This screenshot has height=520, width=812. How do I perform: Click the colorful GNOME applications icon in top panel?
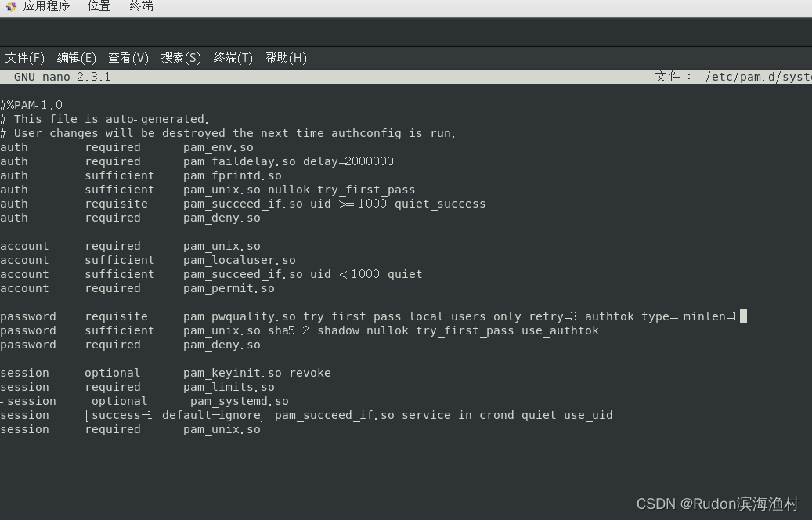10,6
